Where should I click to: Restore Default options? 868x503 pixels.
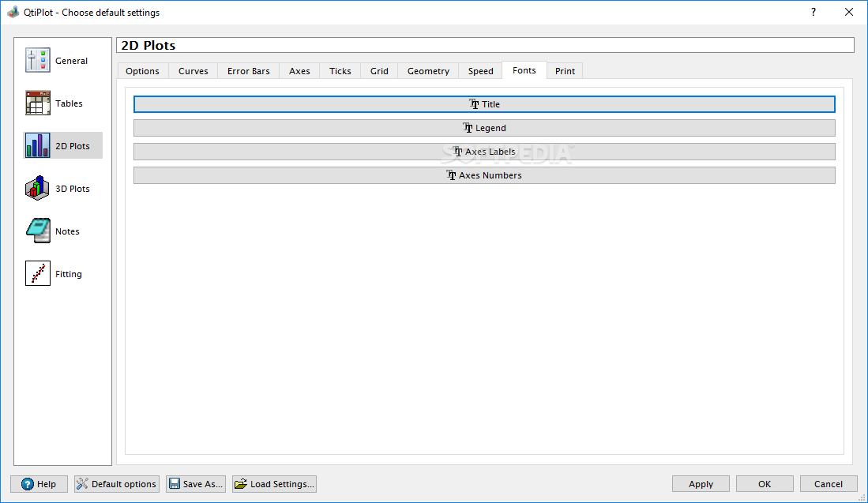117,483
